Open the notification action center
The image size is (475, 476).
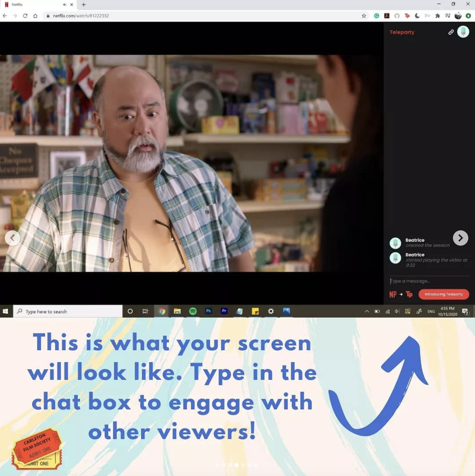click(x=465, y=311)
